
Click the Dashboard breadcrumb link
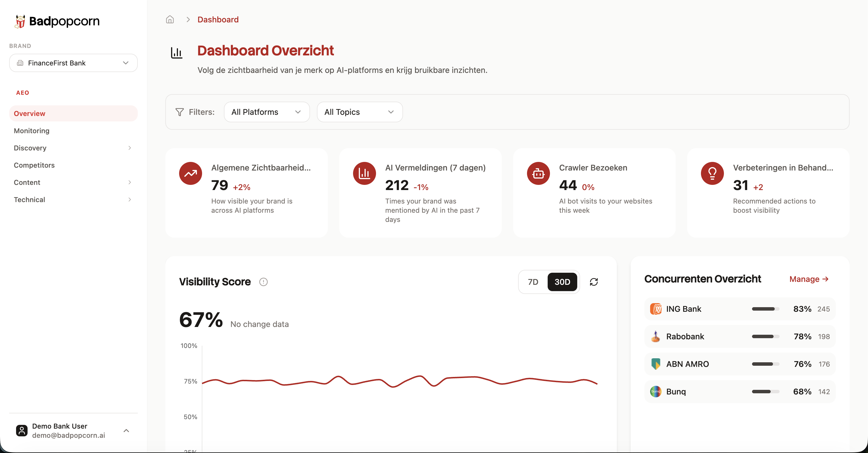[218, 20]
